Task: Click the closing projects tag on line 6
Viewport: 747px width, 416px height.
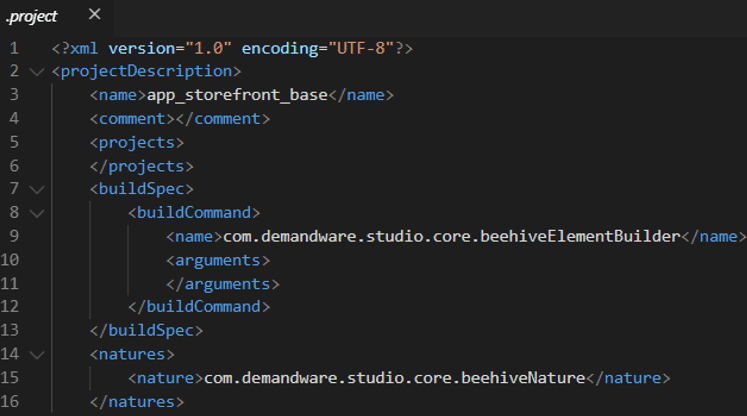Action: pos(141,166)
